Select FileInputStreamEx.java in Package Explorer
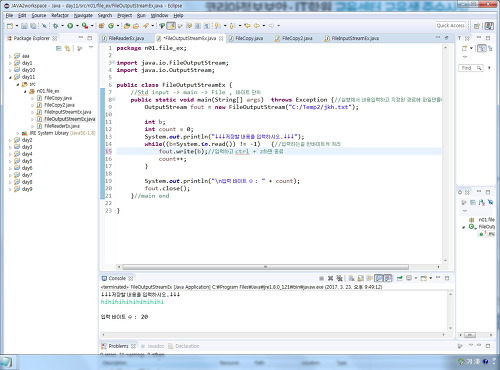The height and width of the screenshot is (370, 500). pyautogui.click(x=64, y=112)
